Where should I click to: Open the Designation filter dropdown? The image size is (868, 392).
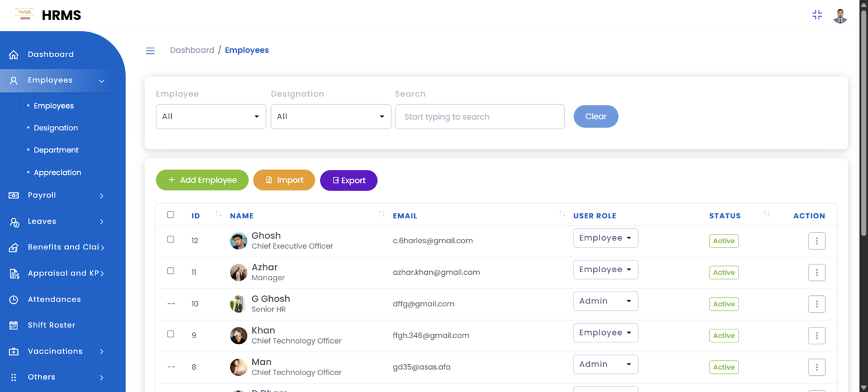click(330, 117)
